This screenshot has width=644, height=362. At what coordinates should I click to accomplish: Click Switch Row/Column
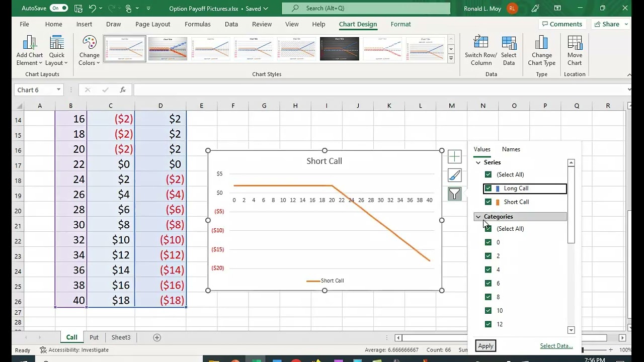(x=481, y=51)
